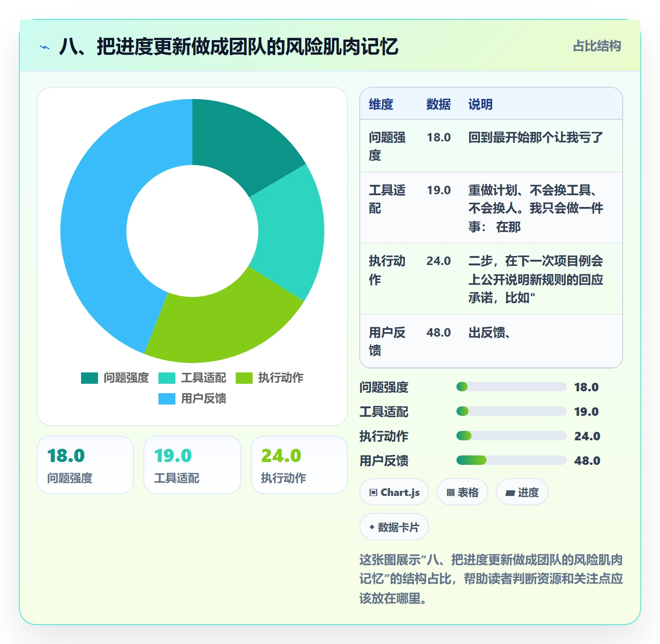Click the 占比结构 label in header

coord(597,46)
